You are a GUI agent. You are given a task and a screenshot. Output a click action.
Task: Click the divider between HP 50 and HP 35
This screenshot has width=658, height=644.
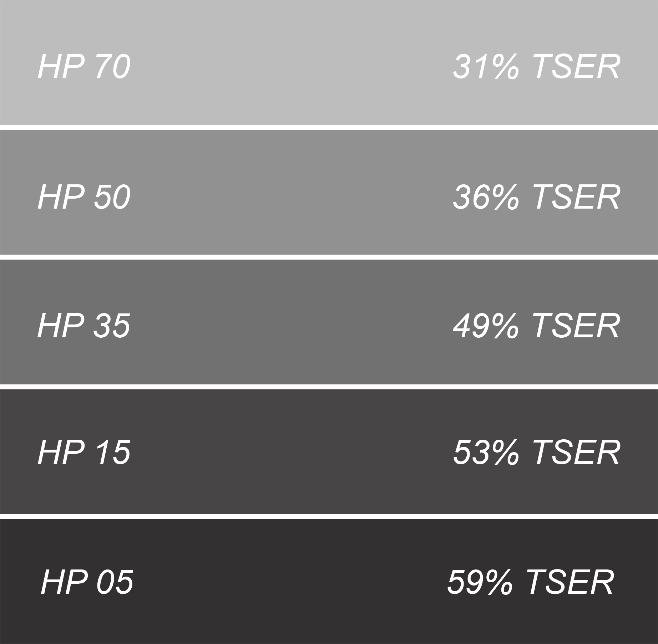(329, 257)
